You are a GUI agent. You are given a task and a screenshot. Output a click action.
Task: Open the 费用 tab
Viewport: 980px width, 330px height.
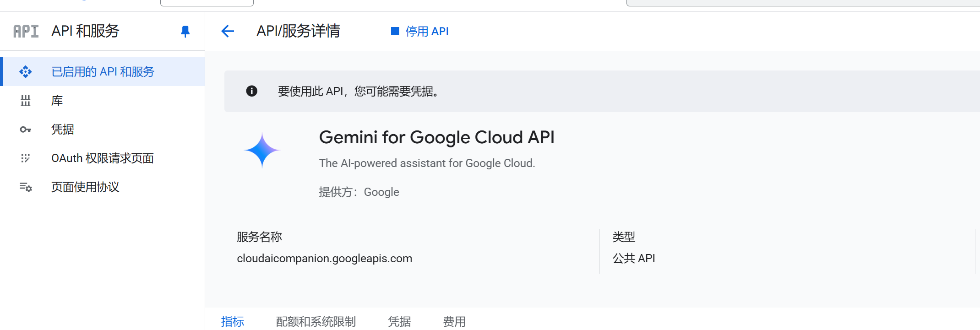point(454,321)
